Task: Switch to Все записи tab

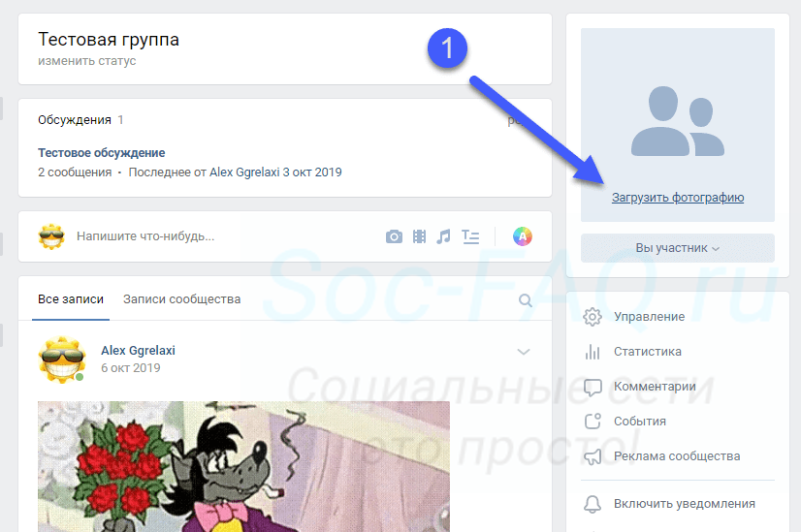Action: (x=71, y=299)
